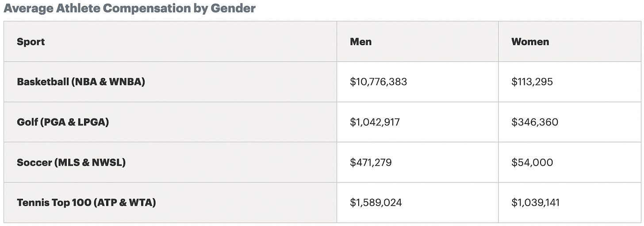Image resolution: width=644 pixels, height=226 pixels.
Task: Click the Average Athlete Compensation by Gender title
Action: click(130, 8)
